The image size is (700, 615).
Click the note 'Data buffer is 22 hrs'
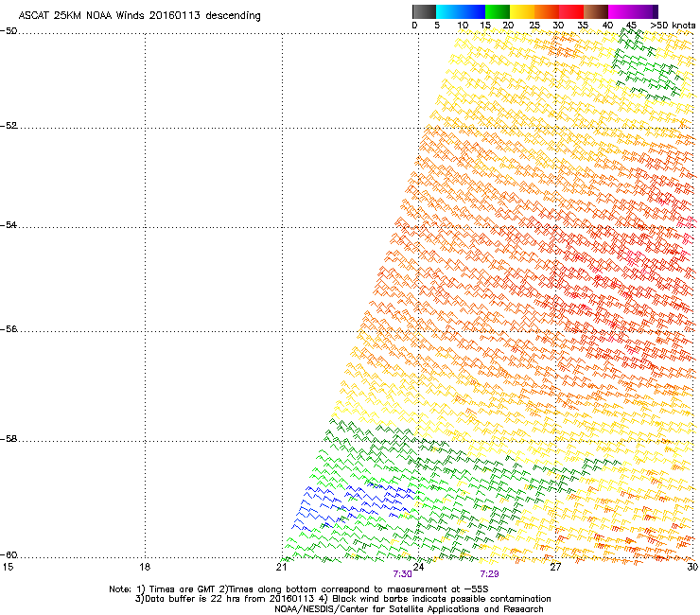click(x=193, y=599)
